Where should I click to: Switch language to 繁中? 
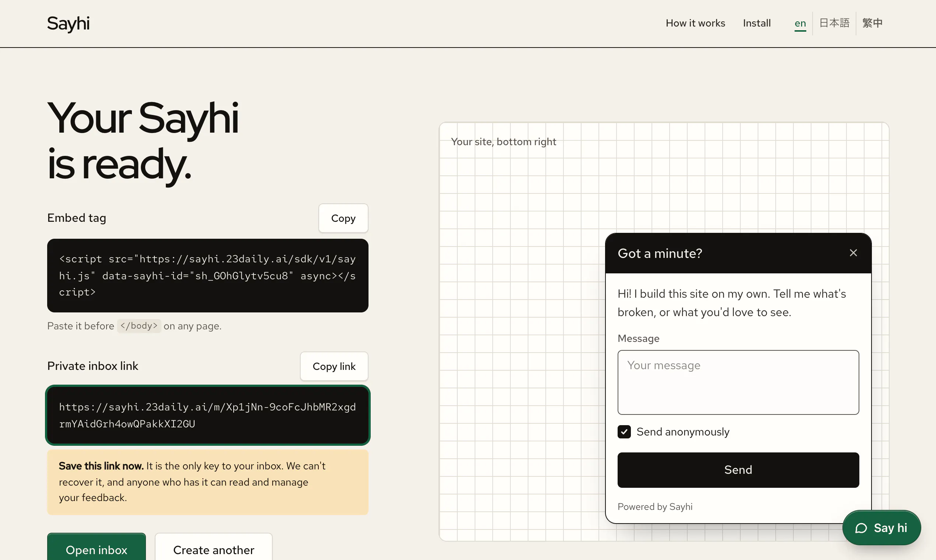[x=872, y=23]
